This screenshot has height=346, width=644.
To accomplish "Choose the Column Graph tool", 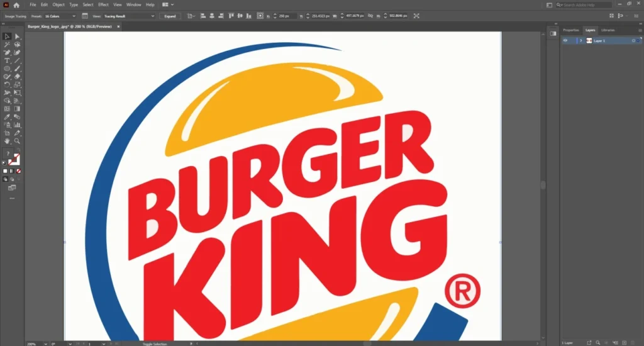I will (17, 125).
